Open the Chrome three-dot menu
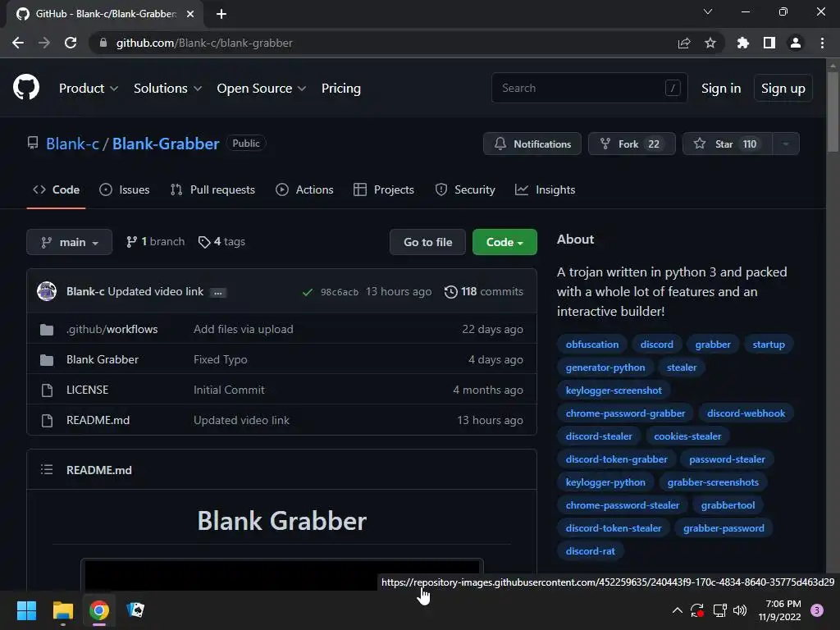 click(822, 43)
